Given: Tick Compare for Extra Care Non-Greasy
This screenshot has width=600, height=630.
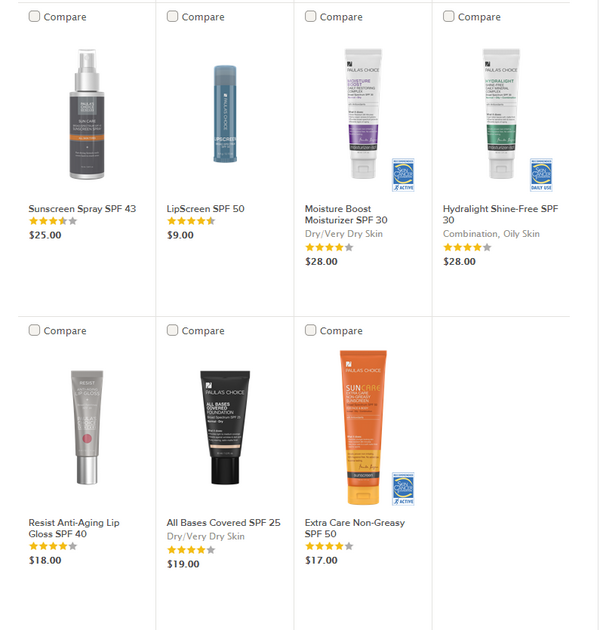Looking at the screenshot, I should pyautogui.click(x=311, y=330).
